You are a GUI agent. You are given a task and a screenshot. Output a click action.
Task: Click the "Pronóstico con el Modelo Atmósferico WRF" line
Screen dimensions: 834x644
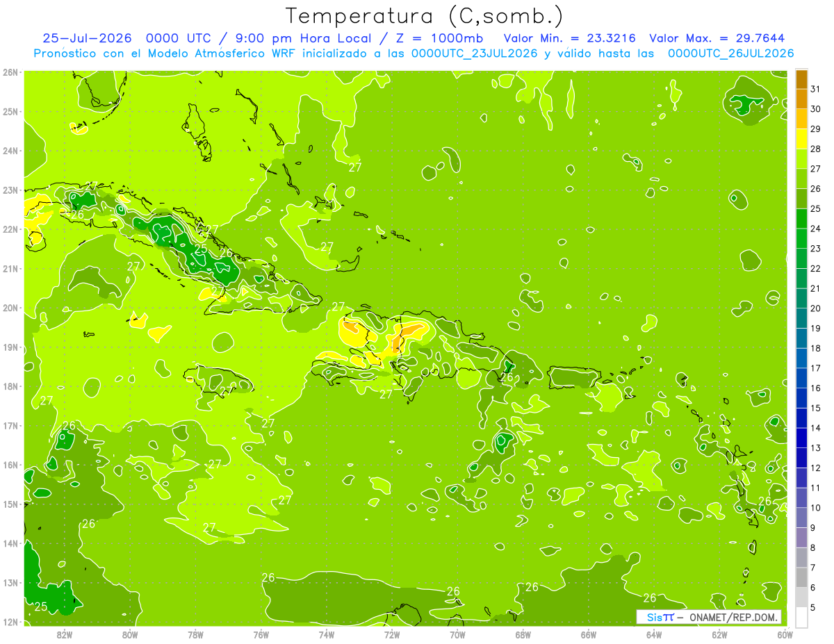coord(414,53)
